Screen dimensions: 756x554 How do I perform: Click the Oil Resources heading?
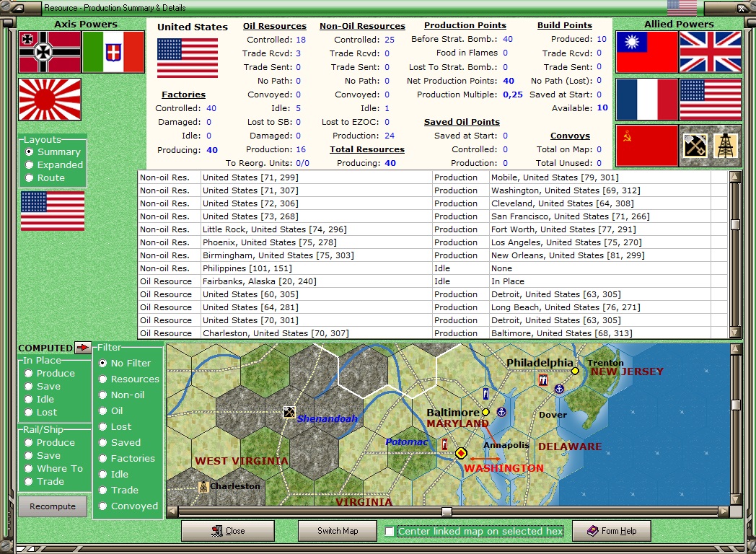click(274, 26)
